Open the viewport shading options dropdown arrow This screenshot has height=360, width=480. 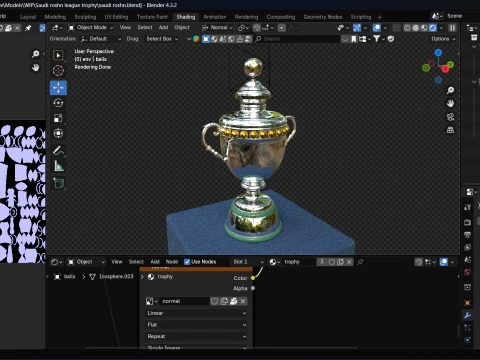442,28
